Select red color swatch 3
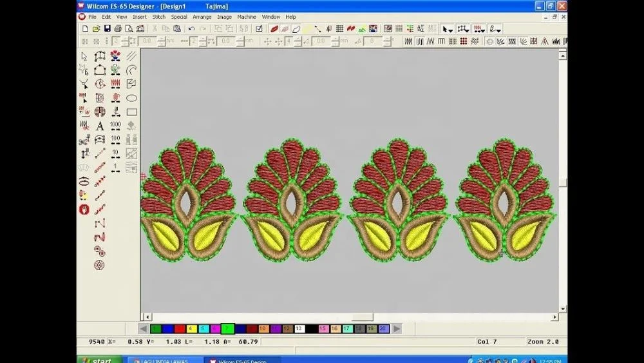This screenshot has height=363, width=644. 180,328
